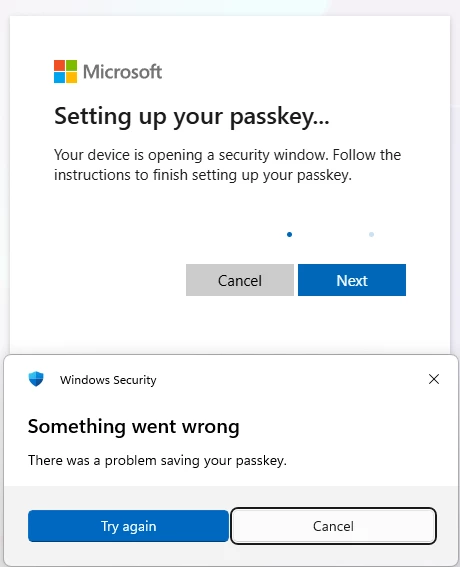Click the 'Windows Security' dialog title
Viewport: 460px width, 567px height.
click(108, 380)
